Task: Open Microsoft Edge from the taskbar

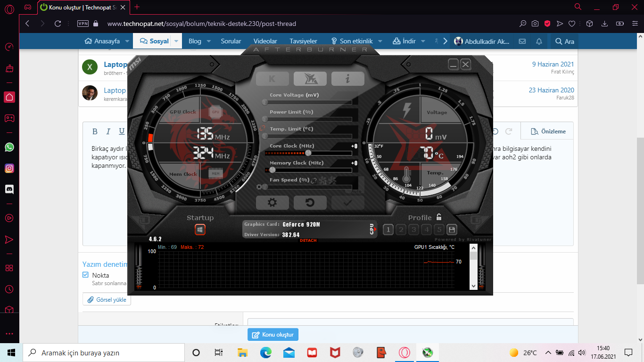Action: tap(266, 353)
